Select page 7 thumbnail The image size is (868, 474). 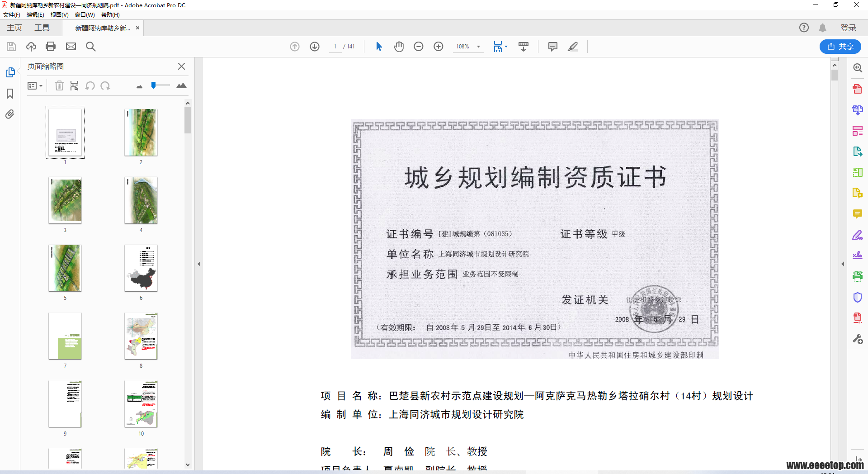(x=65, y=336)
